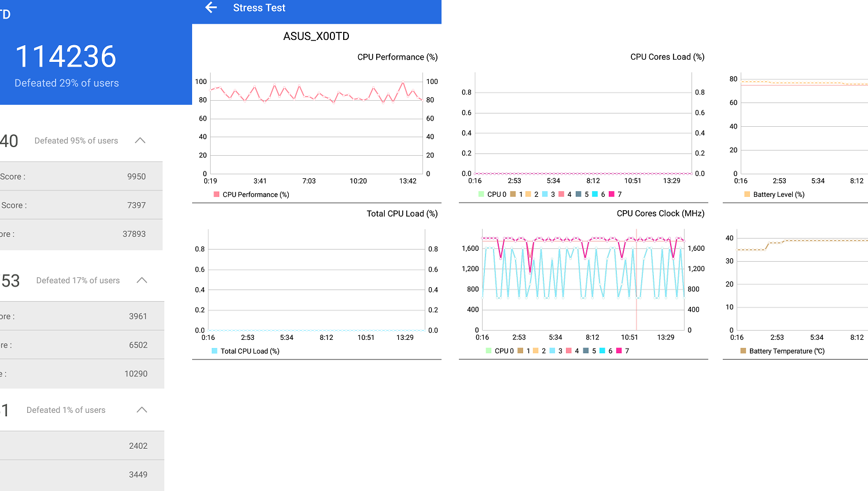Click the Battery Temperature (℃) legend marker
This screenshot has height=491, width=868.
tap(743, 351)
